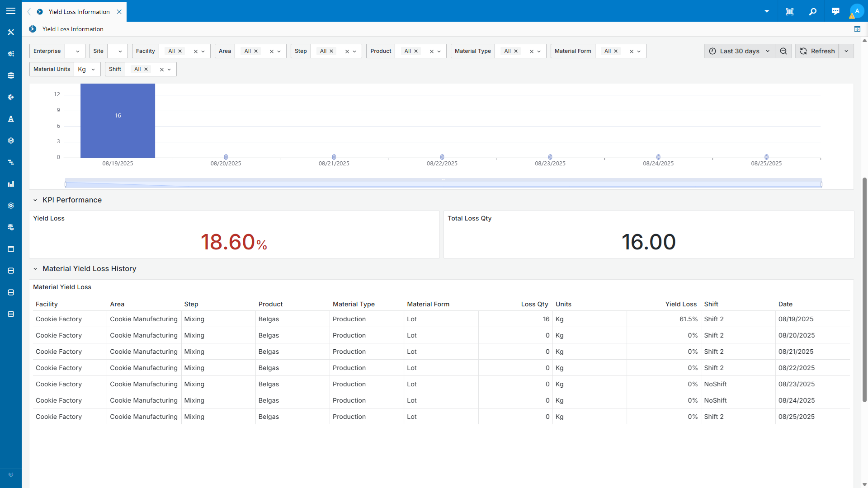868x488 pixels.
Task: Click the tools wrench sidebar icon
Action: click(11, 32)
